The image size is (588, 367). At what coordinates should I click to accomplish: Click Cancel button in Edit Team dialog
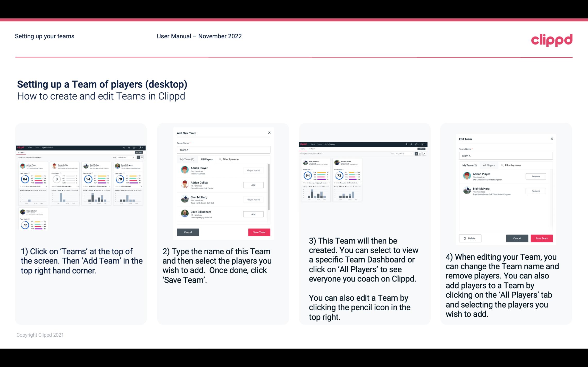tap(516, 238)
